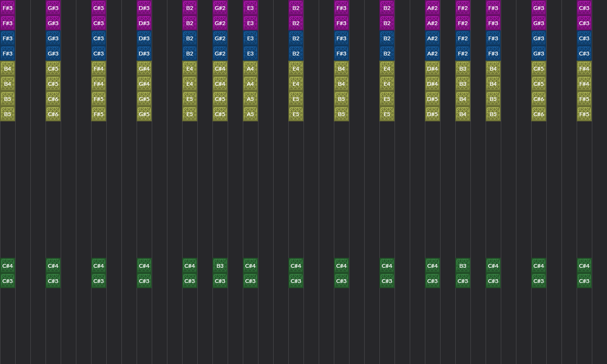Screen dimensions: 607x364
Task: Click the bottommost olive G#5 note
Action: 144,114
